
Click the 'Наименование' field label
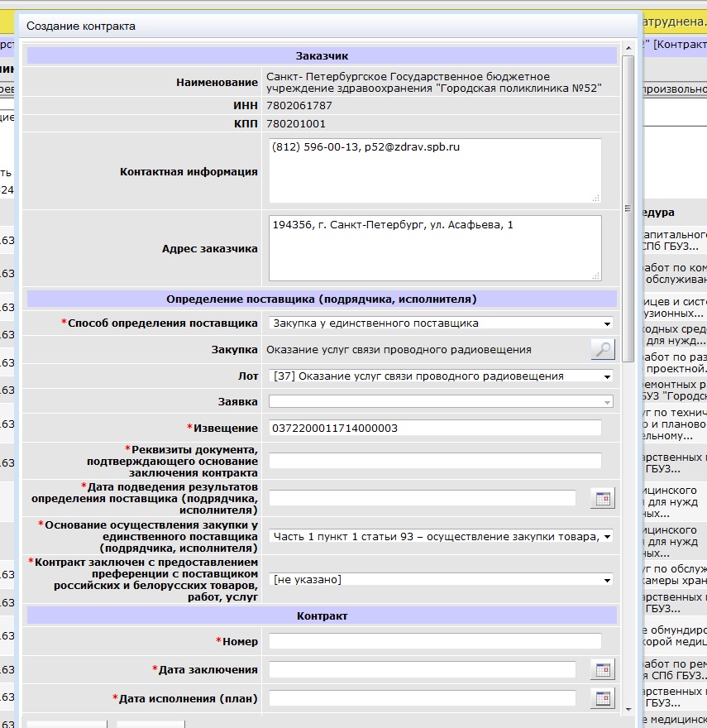[x=217, y=82]
